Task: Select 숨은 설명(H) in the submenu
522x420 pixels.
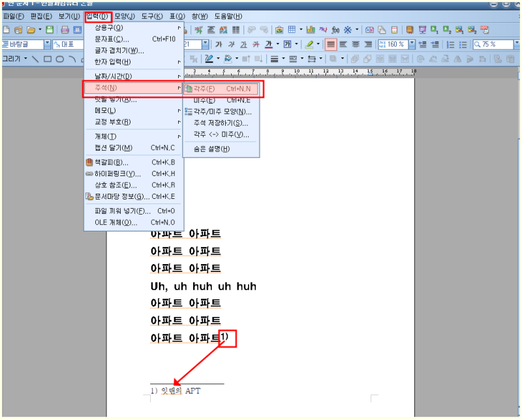Action: pyautogui.click(x=221, y=149)
